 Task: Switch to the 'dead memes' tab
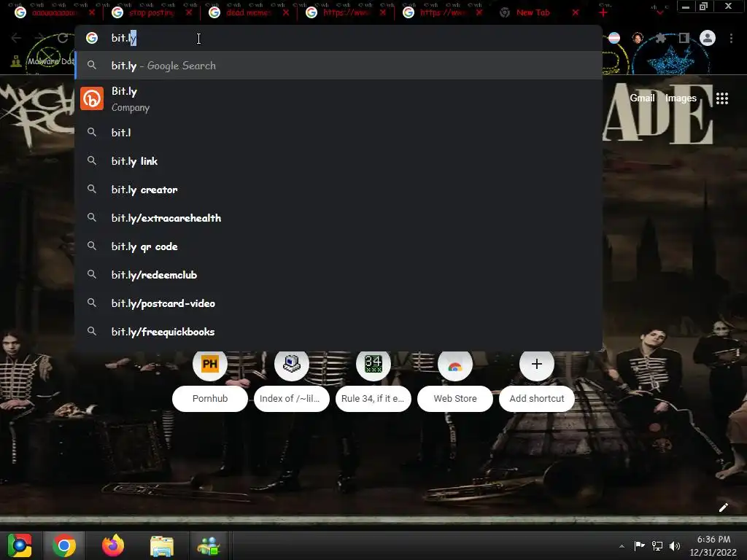248,13
